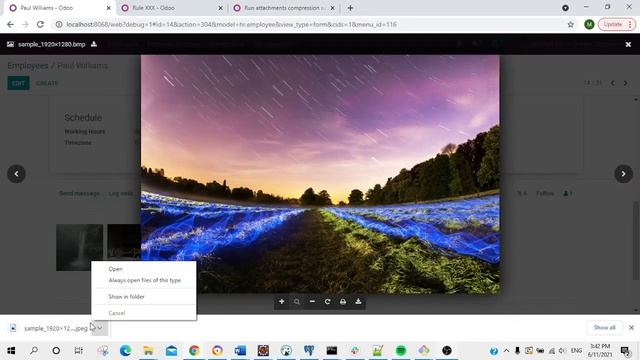The image size is (640, 360).
Task: Download image from the viewer bottom toolbar
Action: (x=358, y=302)
